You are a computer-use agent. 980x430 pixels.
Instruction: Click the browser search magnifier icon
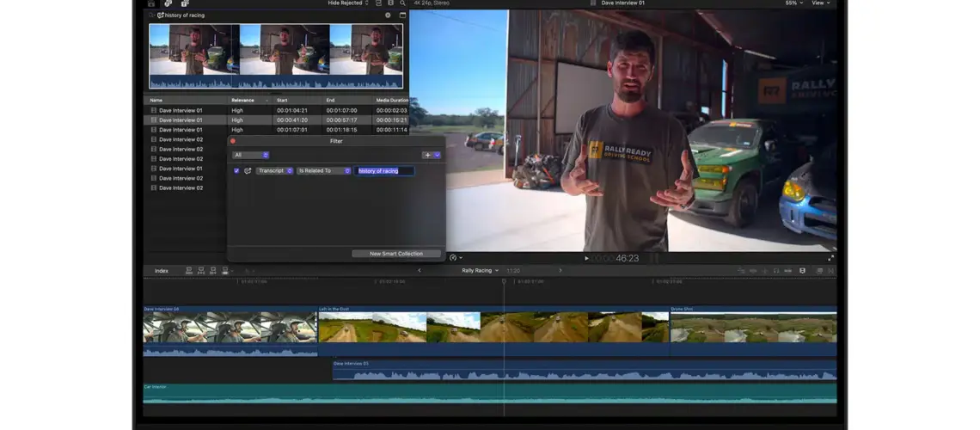402,3
